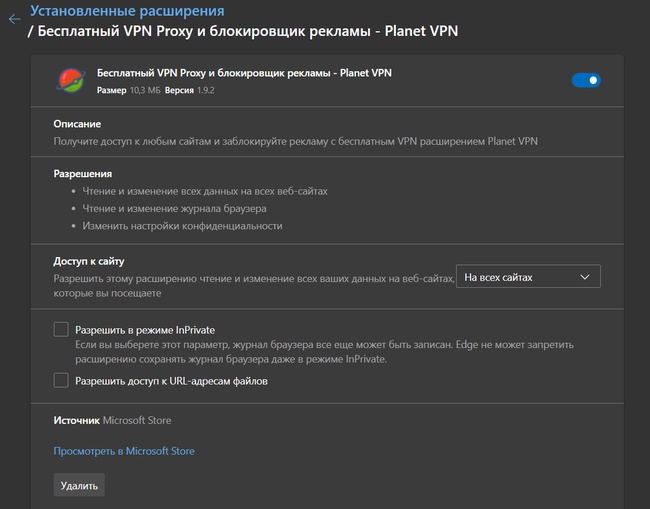Click the Planet VPN extension logo
Viewport: 650px width, 509px height.
coord(71,80)
